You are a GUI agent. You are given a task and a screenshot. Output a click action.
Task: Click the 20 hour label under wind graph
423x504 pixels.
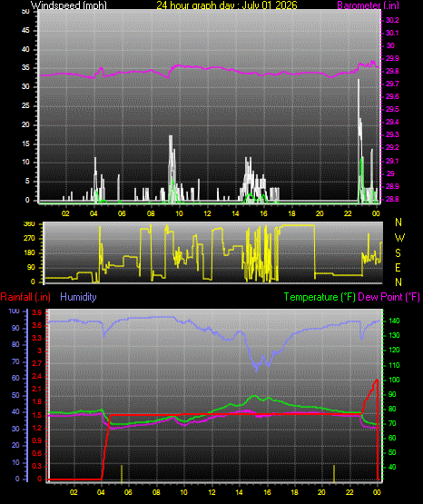[320, 213]
